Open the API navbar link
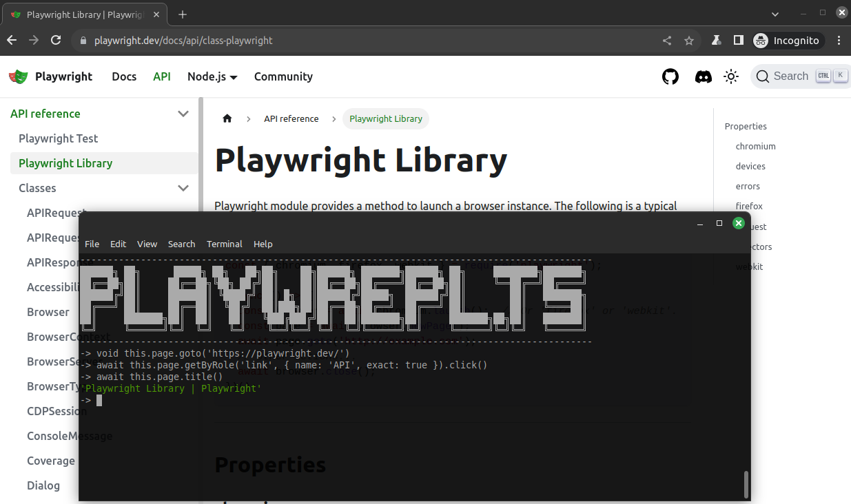 [162, 76]
